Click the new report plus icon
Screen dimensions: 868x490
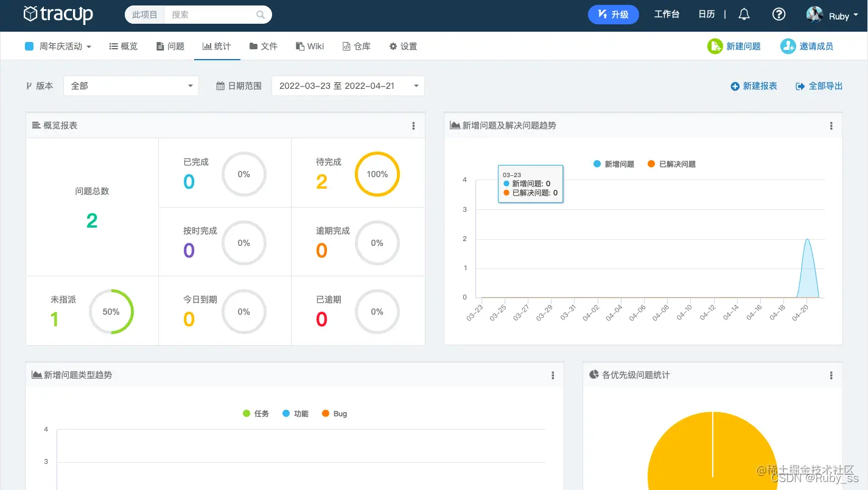tap(735, 86)
